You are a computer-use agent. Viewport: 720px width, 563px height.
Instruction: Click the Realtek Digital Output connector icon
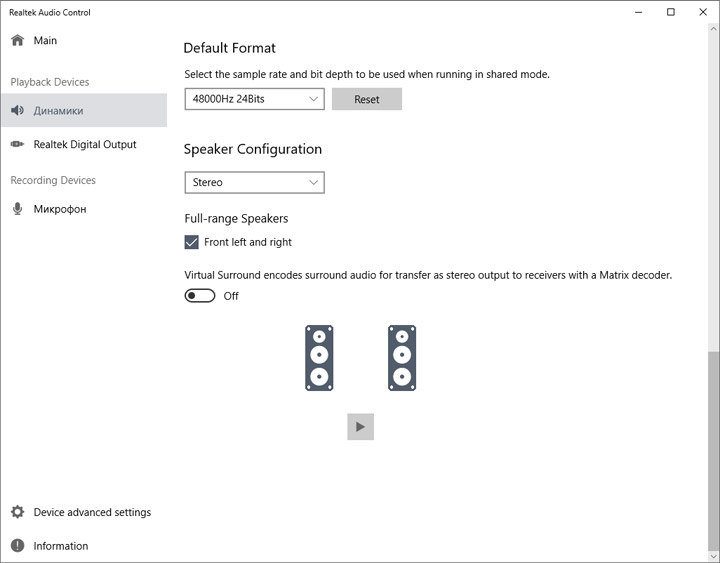click(17, 145)
